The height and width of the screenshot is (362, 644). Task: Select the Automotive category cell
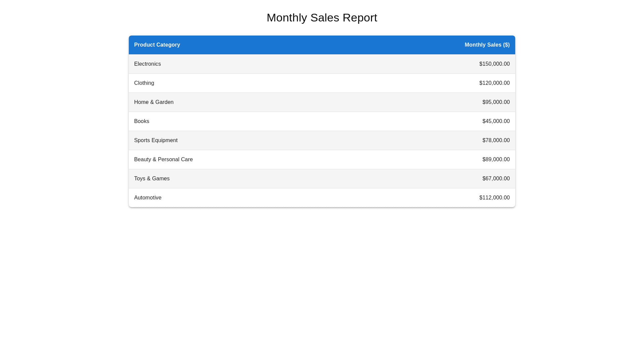coord(148,198)
